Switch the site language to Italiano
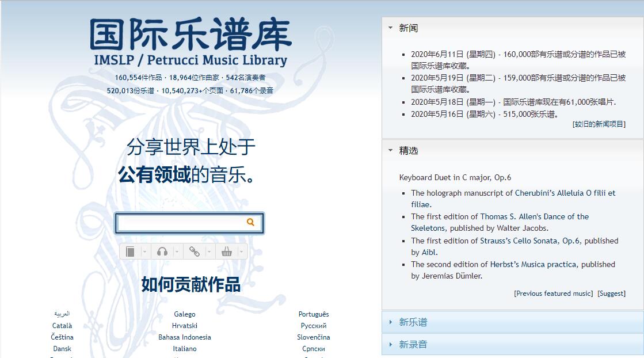644x358 pixels. pos(185,348)
